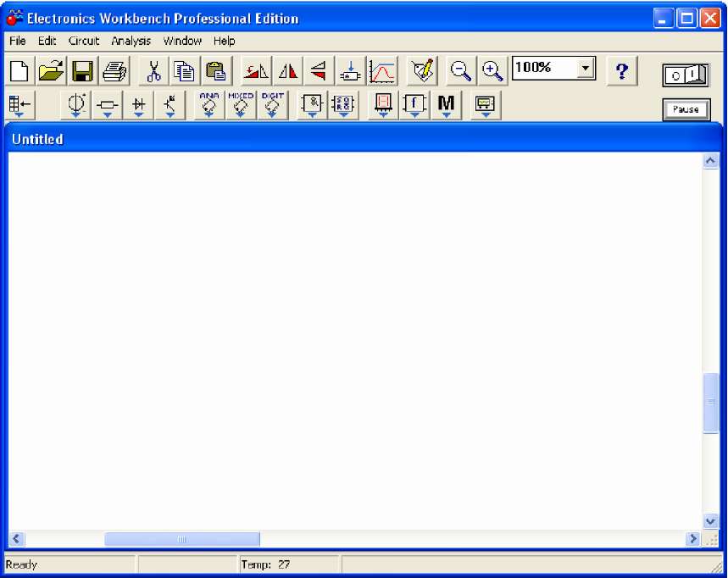Open the Digital ICs bin

(272, 105)
